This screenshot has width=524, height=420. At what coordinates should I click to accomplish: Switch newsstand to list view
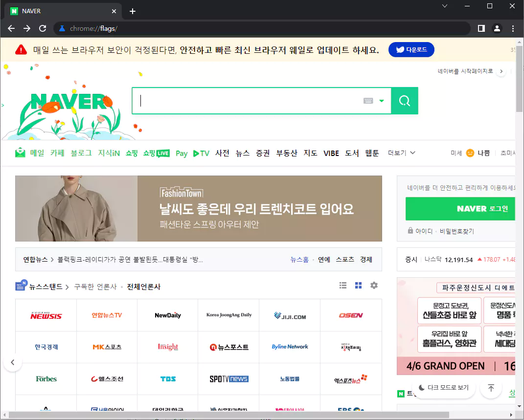click(343, 286)
